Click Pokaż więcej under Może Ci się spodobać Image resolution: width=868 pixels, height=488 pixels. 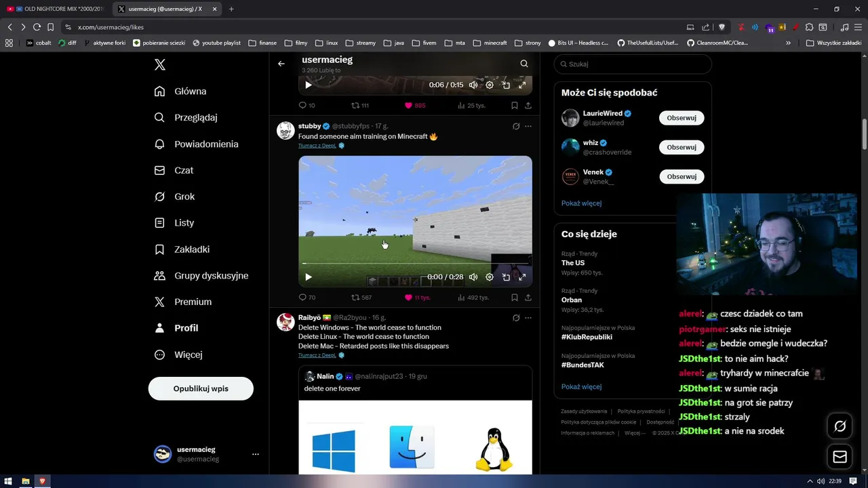pyautogui.click(x=581, y=203)
